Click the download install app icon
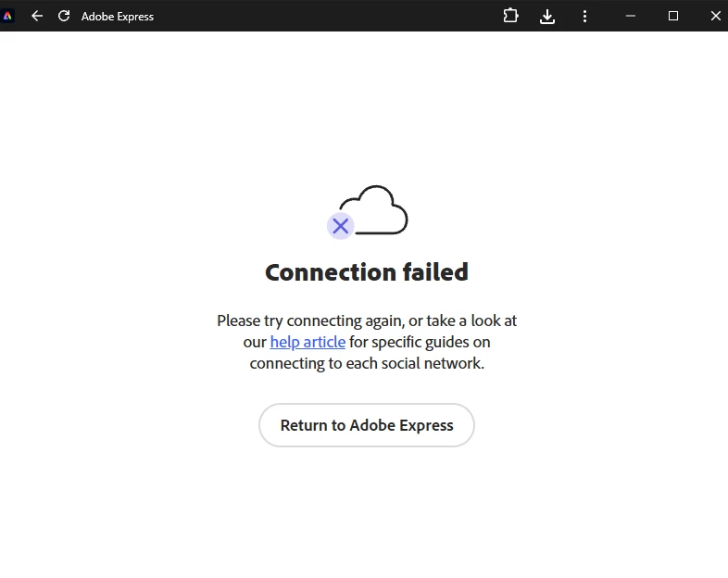 (547, 17)
